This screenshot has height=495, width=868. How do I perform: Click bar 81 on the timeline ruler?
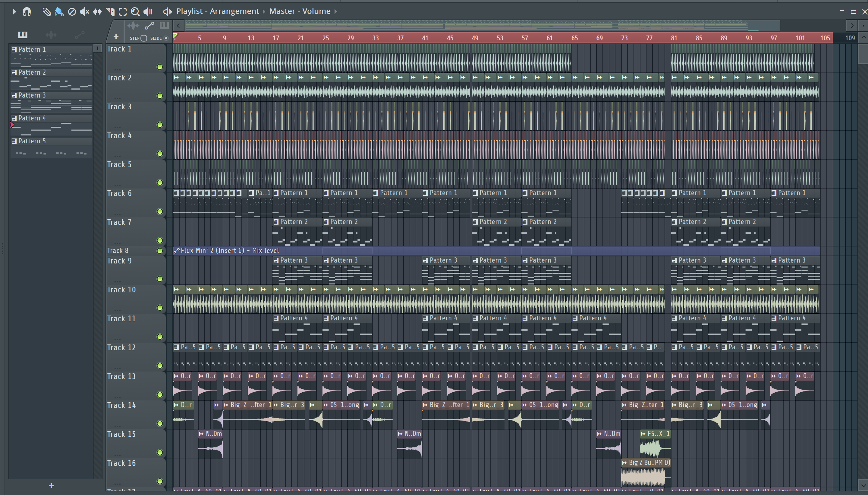pos(674,38)
